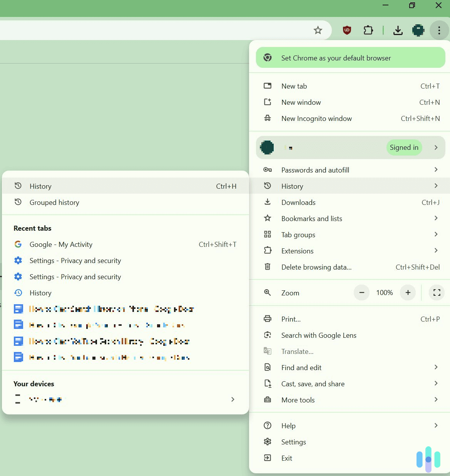Click the Signed in status chip
Image resolution: width=450 pixels, height=476 pixels.
(404, 147)
